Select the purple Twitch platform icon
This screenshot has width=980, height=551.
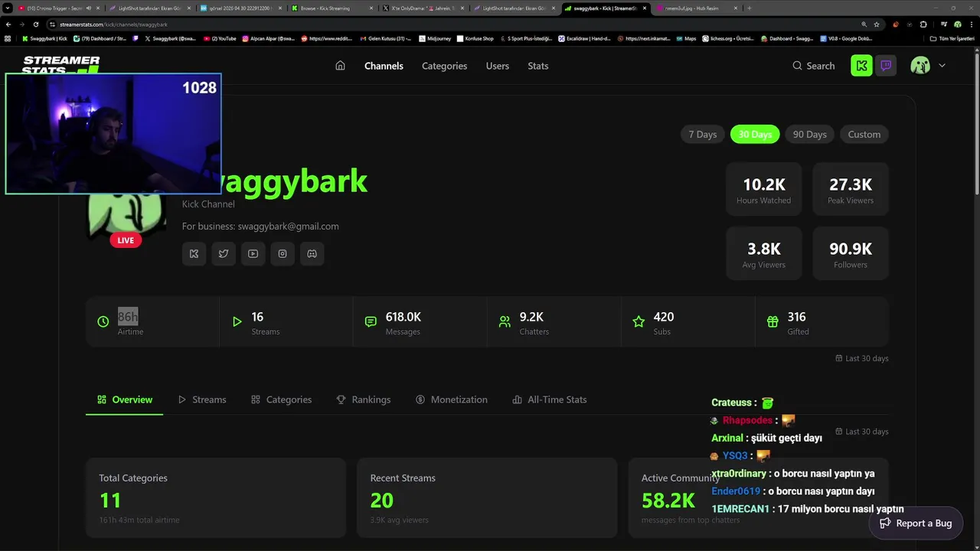coord(886,66)
